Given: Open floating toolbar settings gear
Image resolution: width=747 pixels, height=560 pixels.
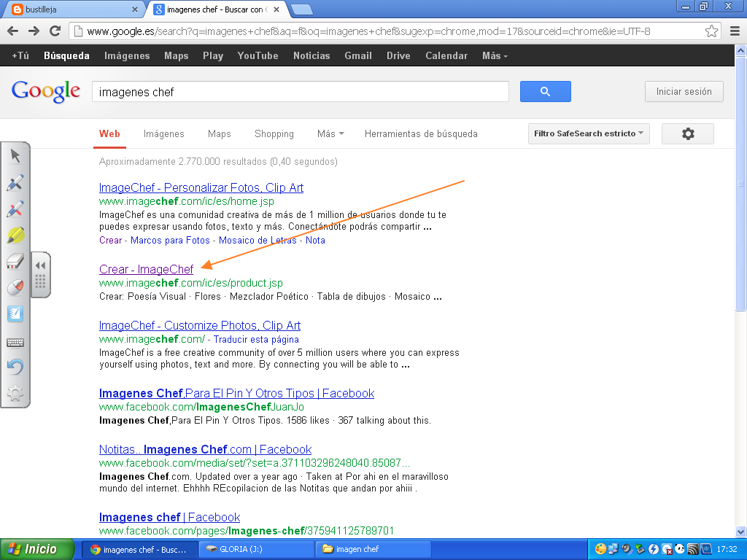Looking at the screenshot, I should [15, 393].
